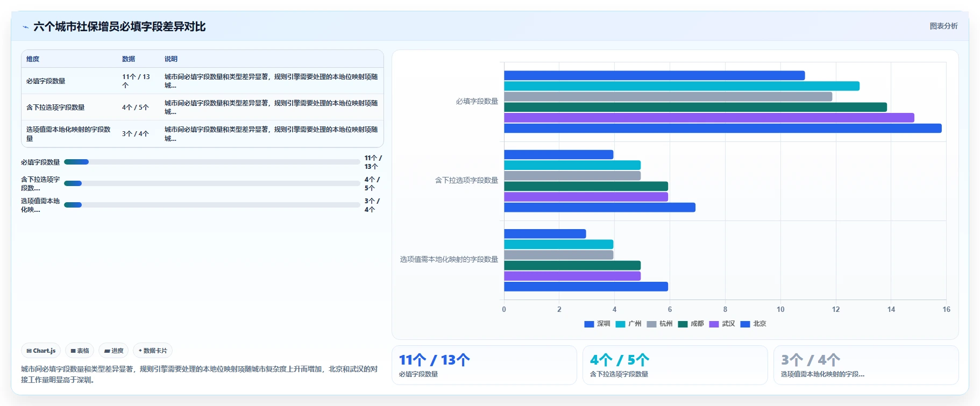Toggle the 北京 series in the chart legend
Viewport: 980px width, 406px height.
tap(753, 324)
